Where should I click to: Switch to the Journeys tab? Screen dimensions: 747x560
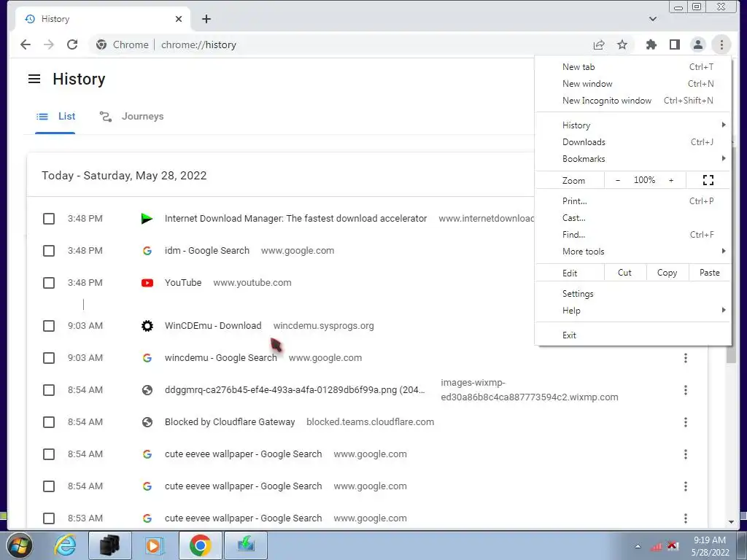tap(131, 117)
